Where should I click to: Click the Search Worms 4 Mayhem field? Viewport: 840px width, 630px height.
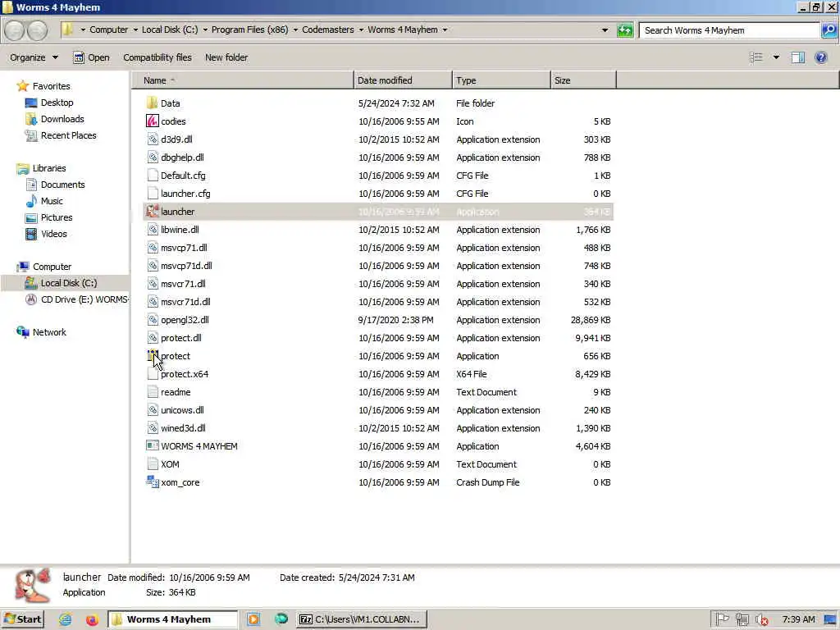pyautogui.click(x=729, y=30)
